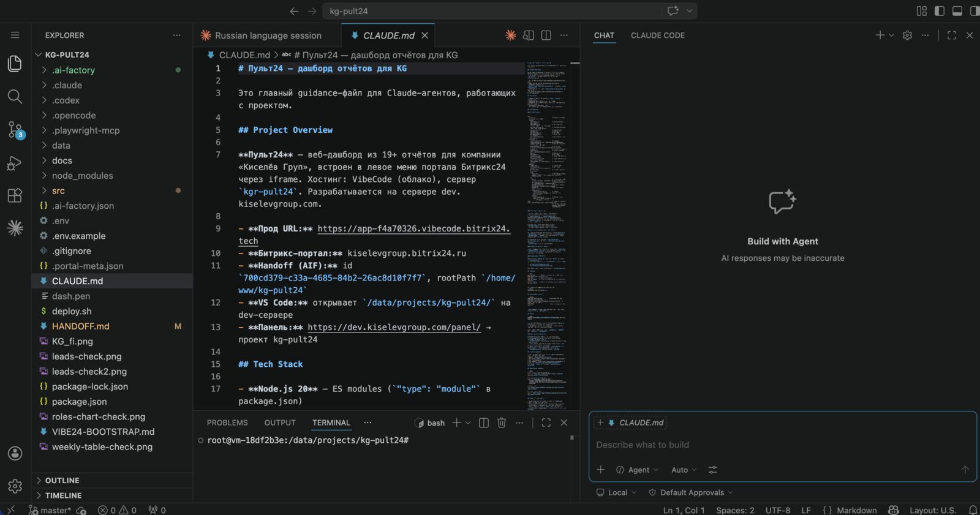Viewport: 980px width, 515px height.
Task: Customize layout from title bar
Action: tap(922, 11)
